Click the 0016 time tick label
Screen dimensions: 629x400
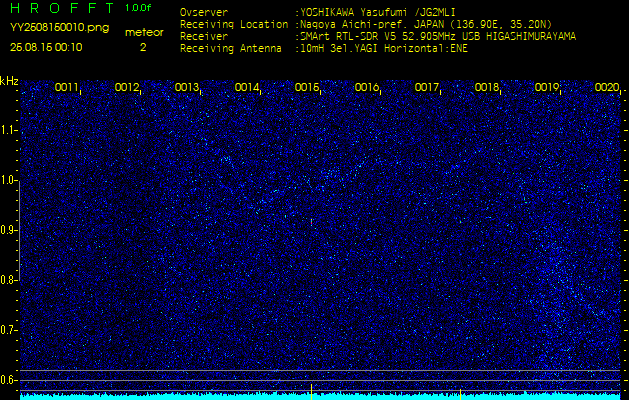[x=367, y=87]
